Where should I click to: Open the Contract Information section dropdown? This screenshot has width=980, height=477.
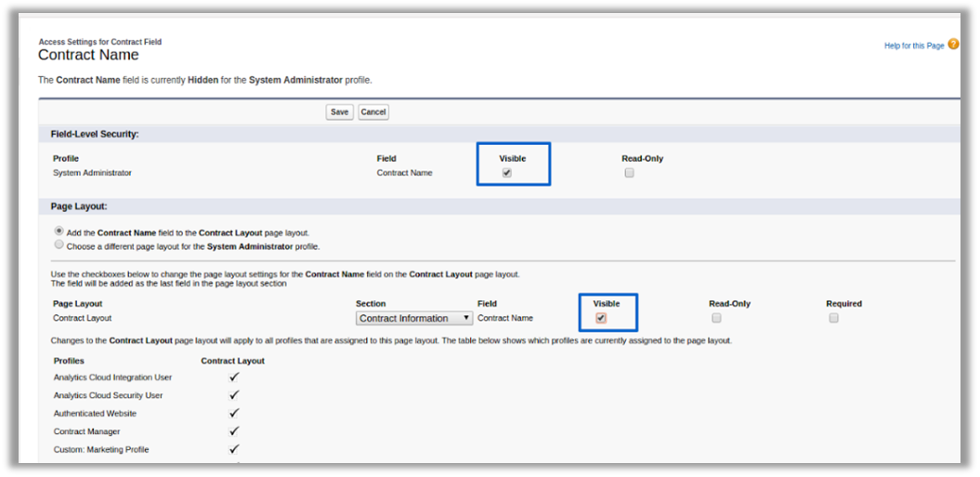414,318
